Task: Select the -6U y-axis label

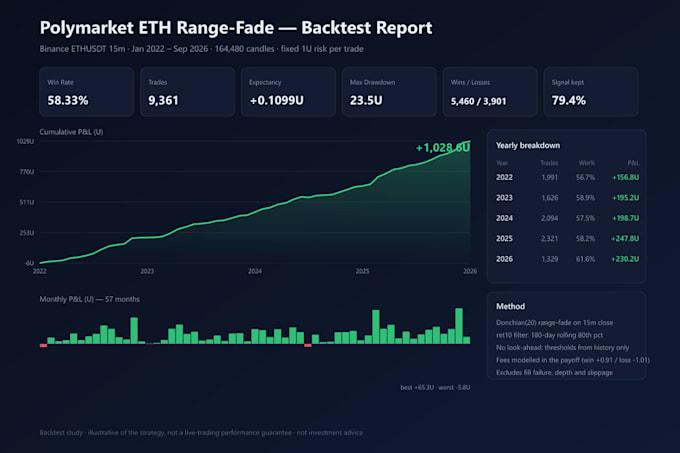Action: click(x=29, y=263)
